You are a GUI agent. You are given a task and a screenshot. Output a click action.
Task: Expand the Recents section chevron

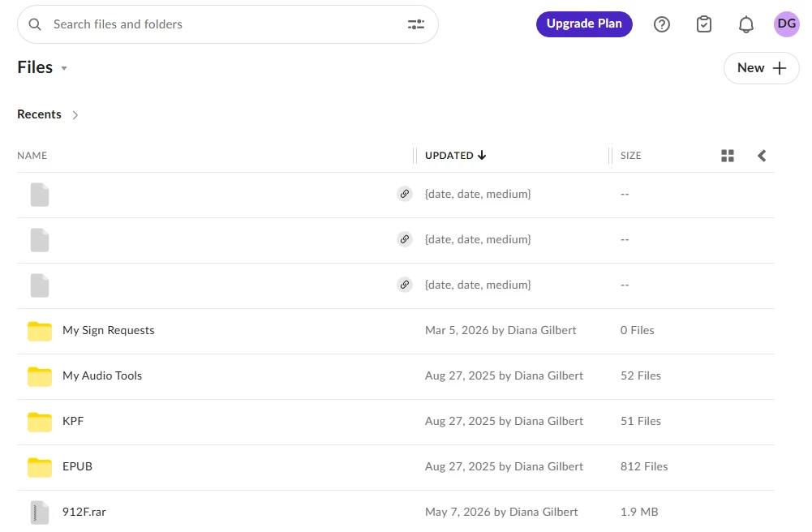click(x=75, y=115)
